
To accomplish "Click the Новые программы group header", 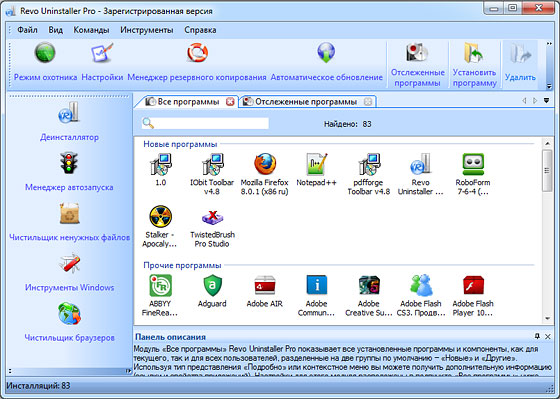I will coord(180,144).
